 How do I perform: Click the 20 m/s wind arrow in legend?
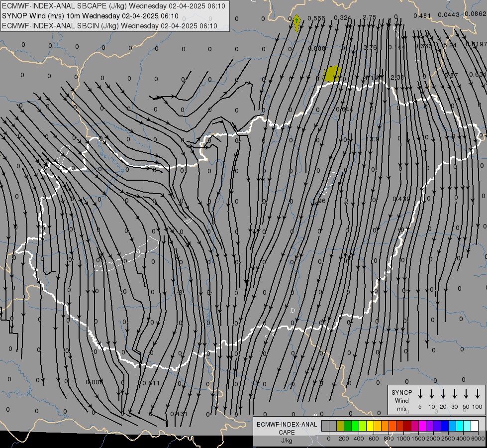click(x=443, y=394)
